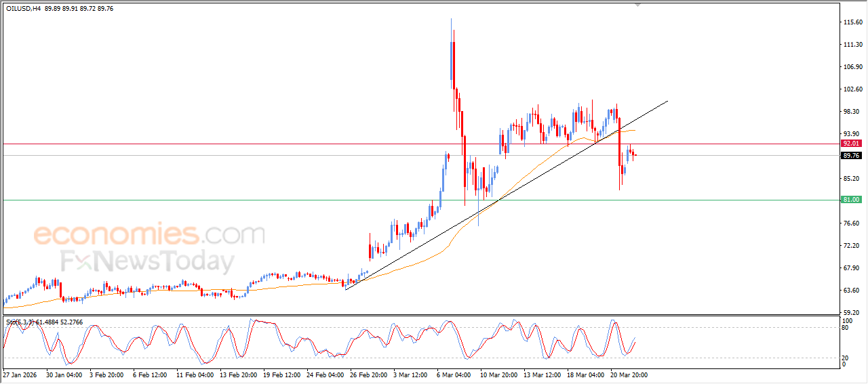Click the 6 Feb 12:00 time label

pyautogui.click(x=151, y=374)
